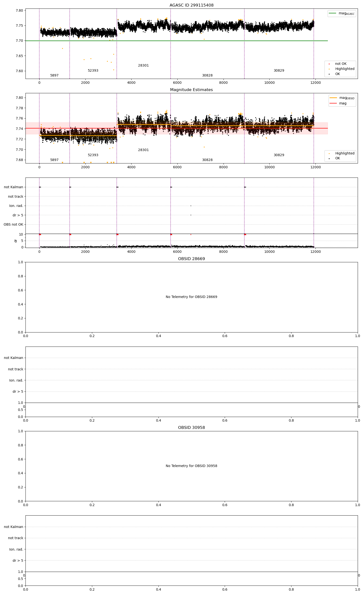This screenshot has width=364, height=595.
Task: Click '28301' label in Magnitude Estimates plot
Action: pos(143,150)
